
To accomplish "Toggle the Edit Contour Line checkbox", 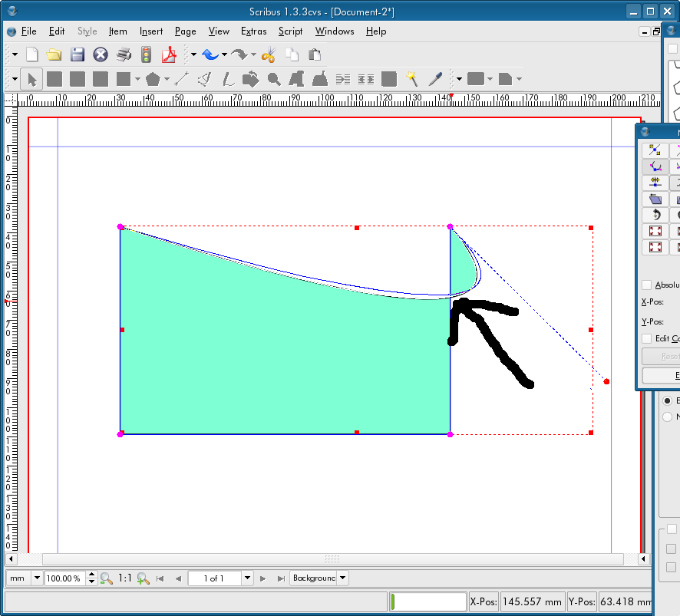I will (646, 338).
